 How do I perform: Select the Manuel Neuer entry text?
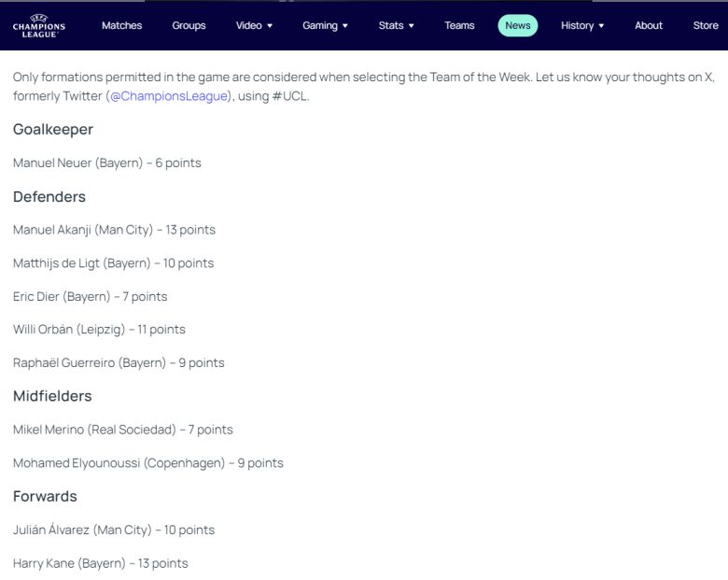[106, 163]
